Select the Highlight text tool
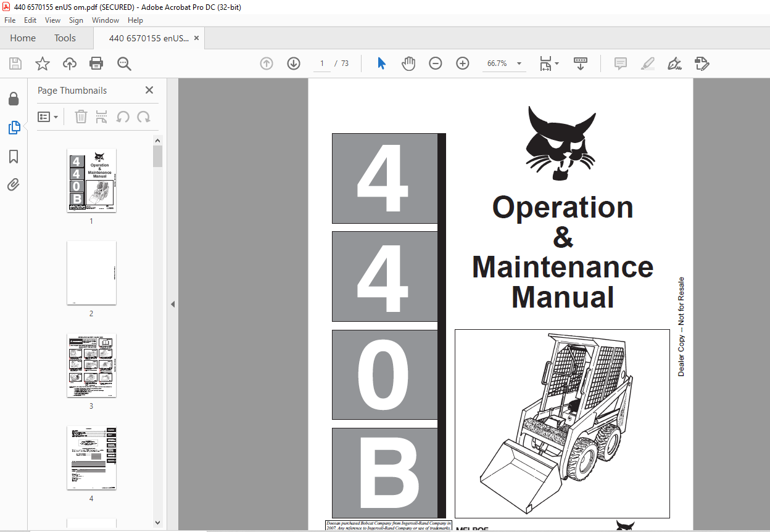 648,63
